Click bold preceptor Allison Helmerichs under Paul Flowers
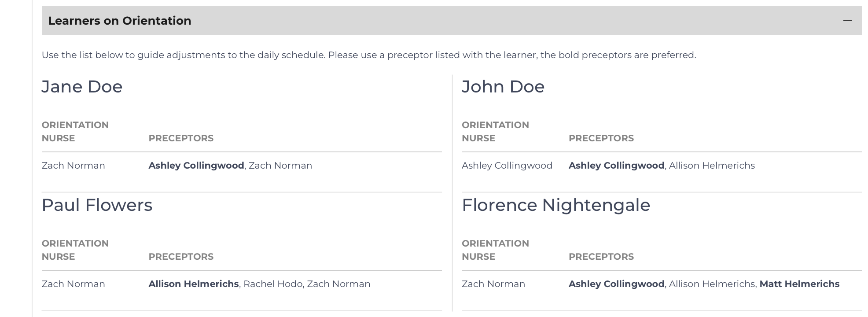868x317 pixels. 193,284
